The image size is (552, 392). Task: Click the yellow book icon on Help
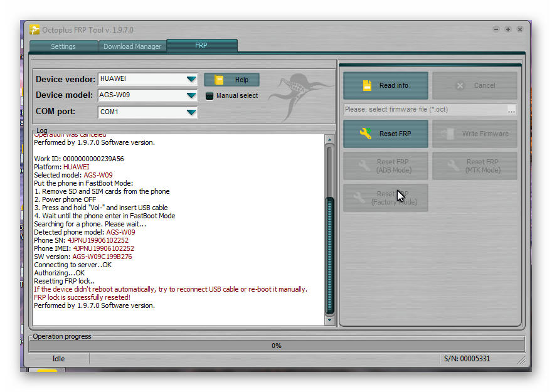pos(219,80)
